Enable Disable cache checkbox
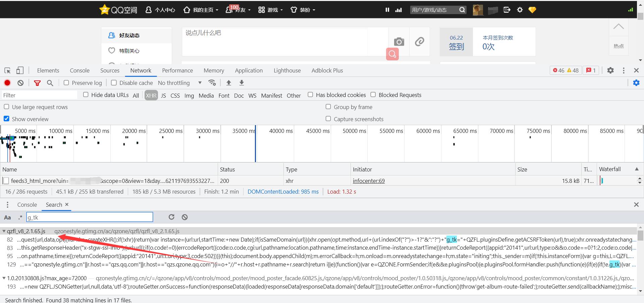 [114, 83]
